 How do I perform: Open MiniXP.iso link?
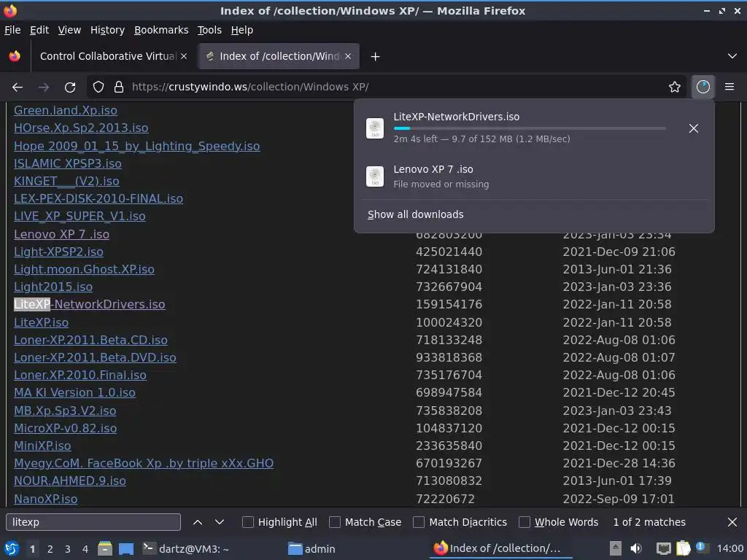pos(42,446)
